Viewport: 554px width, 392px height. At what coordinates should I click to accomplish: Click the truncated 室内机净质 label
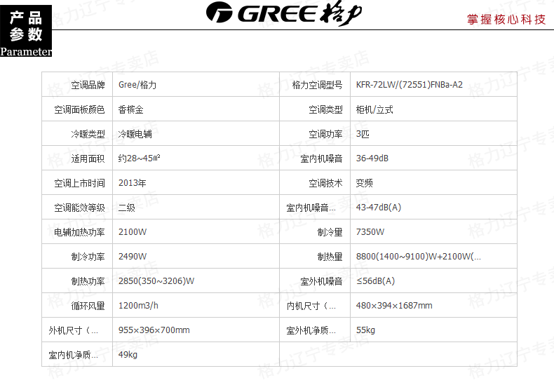coord(73,355)
